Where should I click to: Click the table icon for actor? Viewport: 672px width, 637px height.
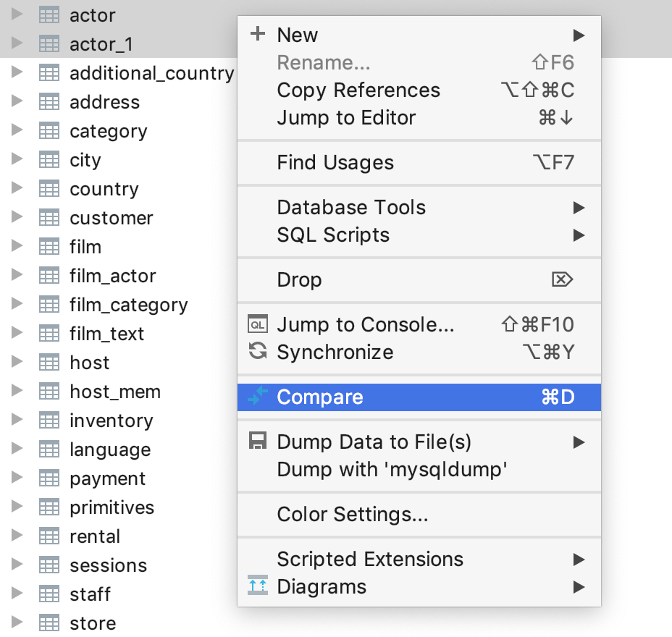[49, 15]
